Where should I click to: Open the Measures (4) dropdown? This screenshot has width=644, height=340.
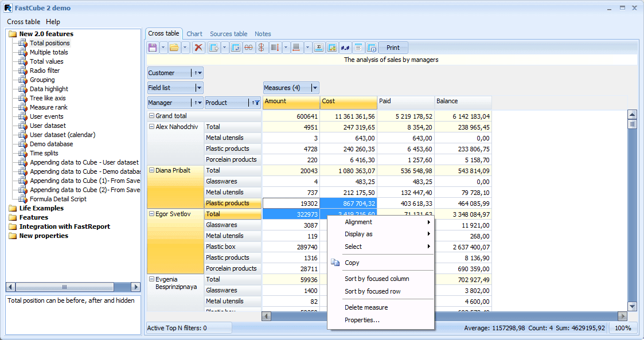point(315,88)
